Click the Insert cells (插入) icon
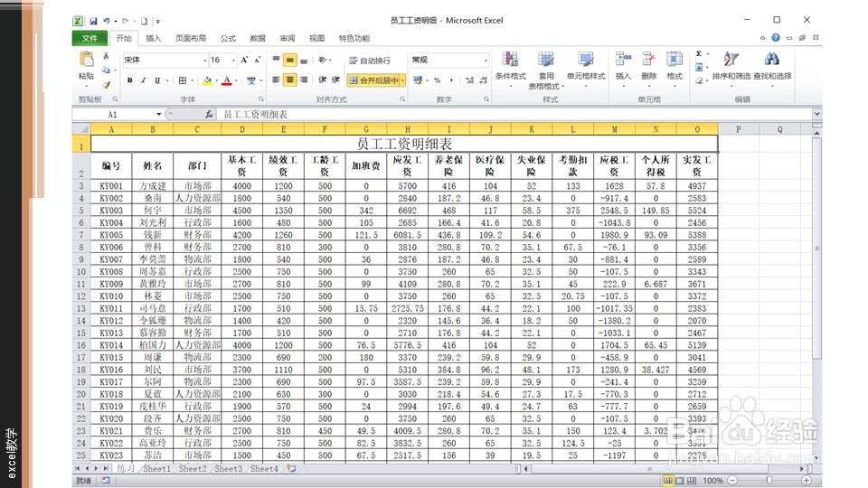This screenshot has height=488, width=868. point(623,59)
